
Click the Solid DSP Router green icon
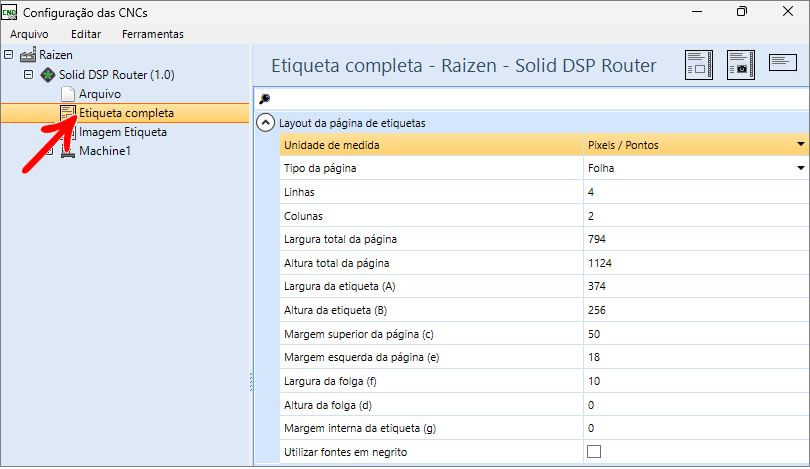(x=48, y=75)
